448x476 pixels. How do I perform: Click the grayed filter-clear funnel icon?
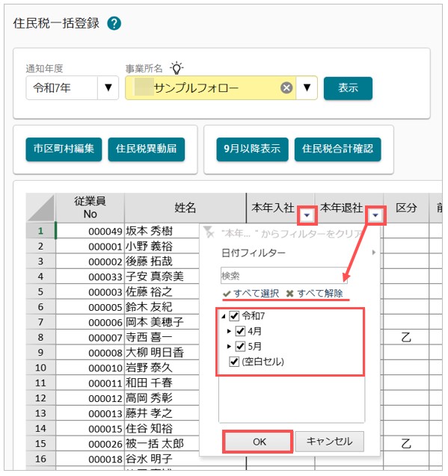209,232
